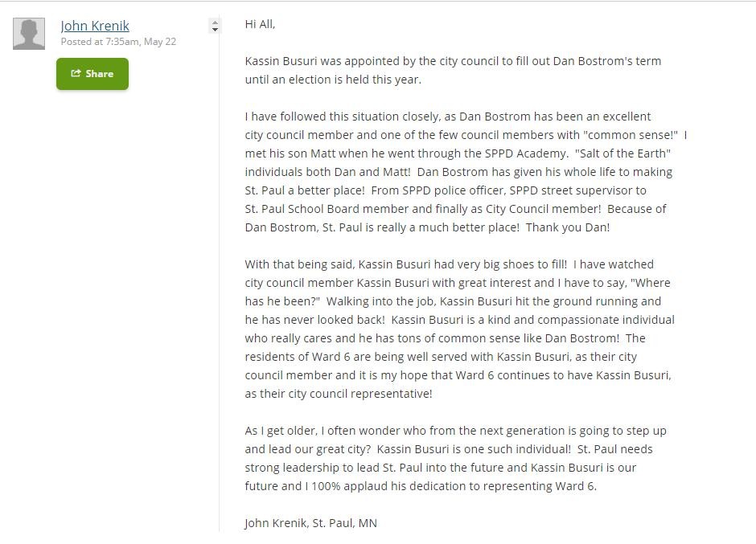Image resolution: width=756 pixels, height=544 pixels.
Task: Click the 'Hi All,' greeting line
Action: point(260,24)
